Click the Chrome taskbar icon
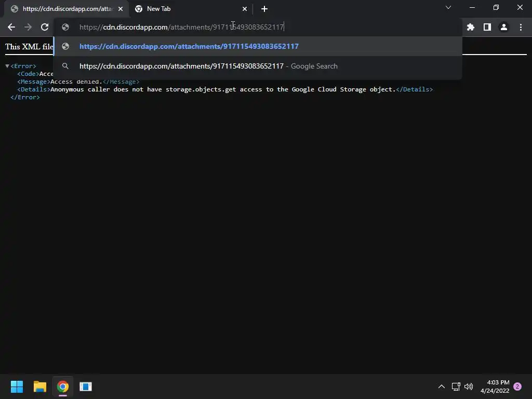 pos(63,387)
